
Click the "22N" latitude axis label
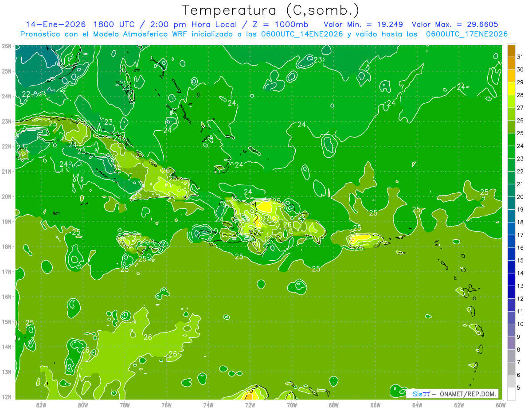click(x=6, y=146)
